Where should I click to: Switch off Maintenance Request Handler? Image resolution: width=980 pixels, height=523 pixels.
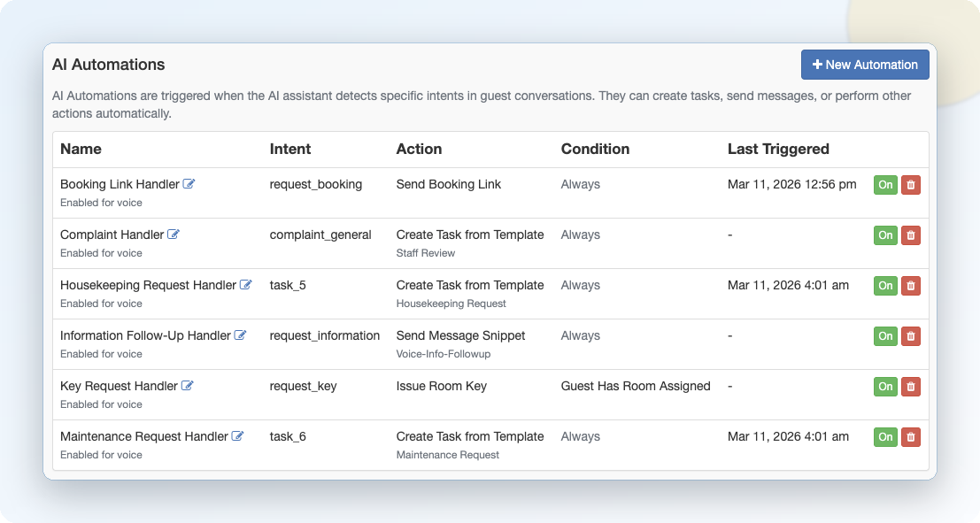tap(885, 437)
